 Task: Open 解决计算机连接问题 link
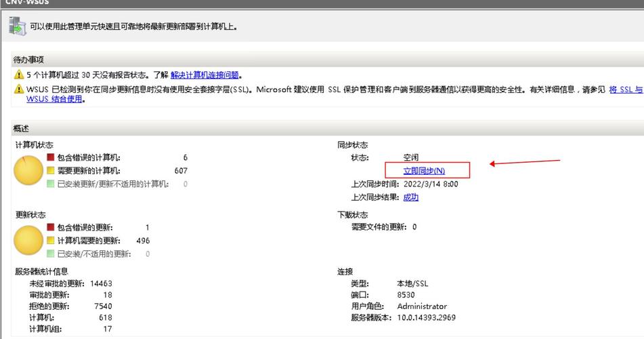(x=205, y=75)
